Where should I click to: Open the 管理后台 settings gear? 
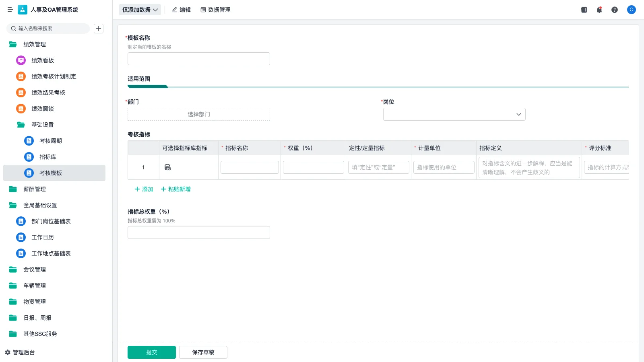point(8,352)
